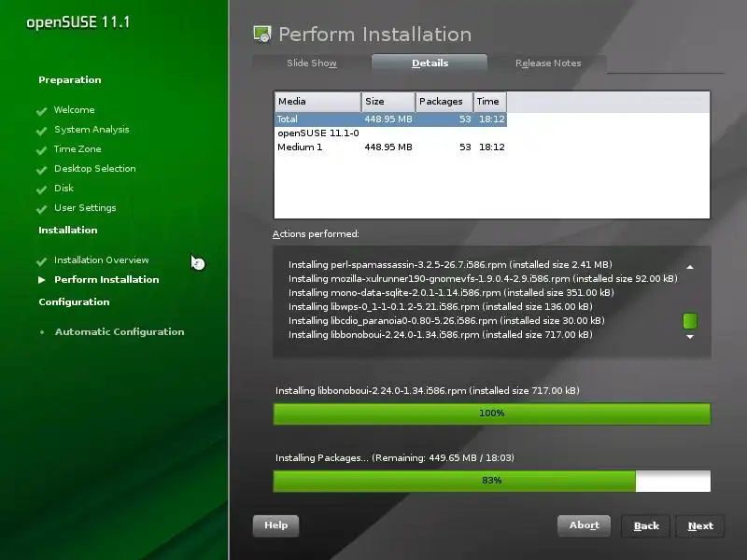The width and height of the screenshot is (747, 560).
Task: Click the libcdio_paranoia0 log line
Action: pos(446,320)
